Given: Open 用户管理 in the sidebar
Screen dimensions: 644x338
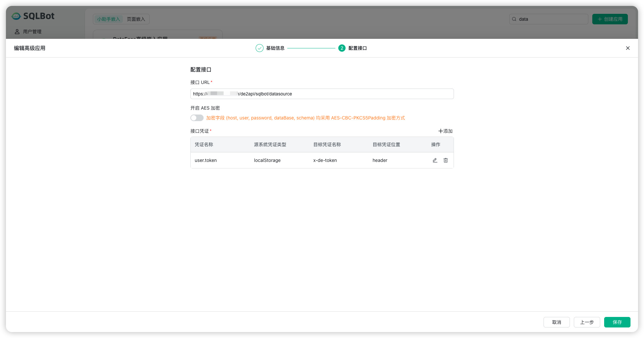Looking at the screenshot, I should 32,32.
